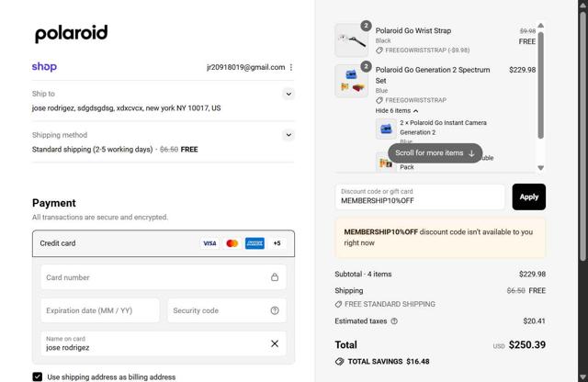The image size is (588, 382).
Task: Click the Expiration date field
Action: click(x=99, y=310)
